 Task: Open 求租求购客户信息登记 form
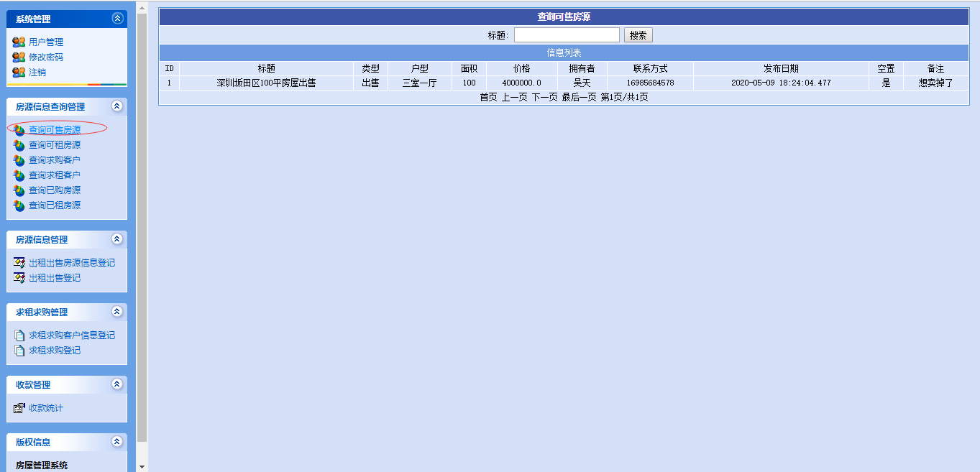click(72, 336)
